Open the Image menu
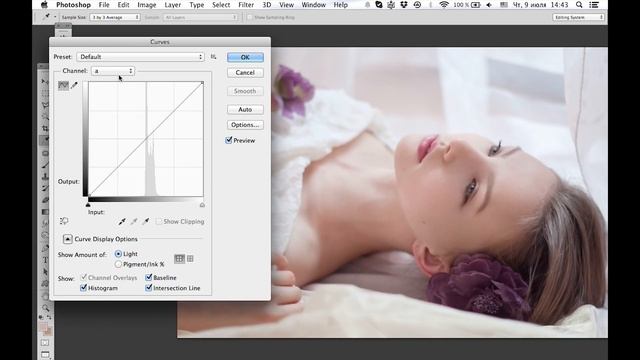This screenshot has width=640, height=360. (147, 5)
